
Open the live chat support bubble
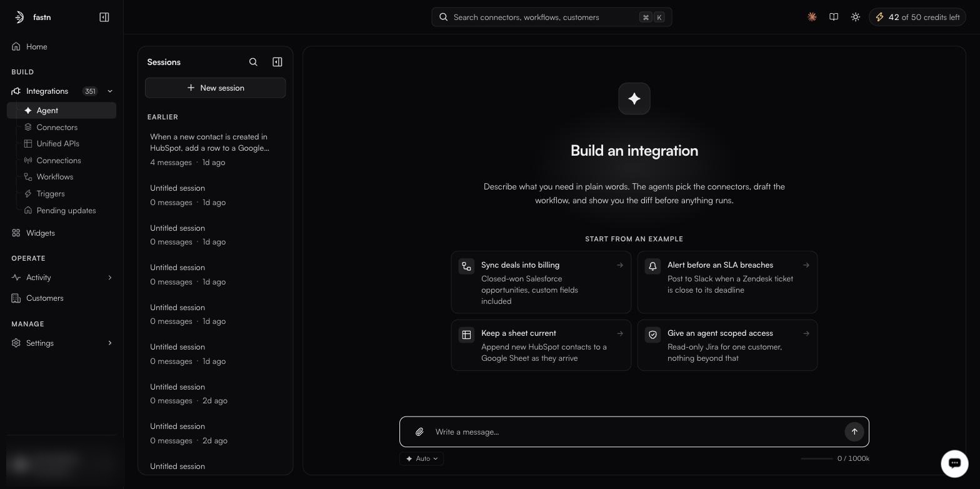[x=954, y=463]
